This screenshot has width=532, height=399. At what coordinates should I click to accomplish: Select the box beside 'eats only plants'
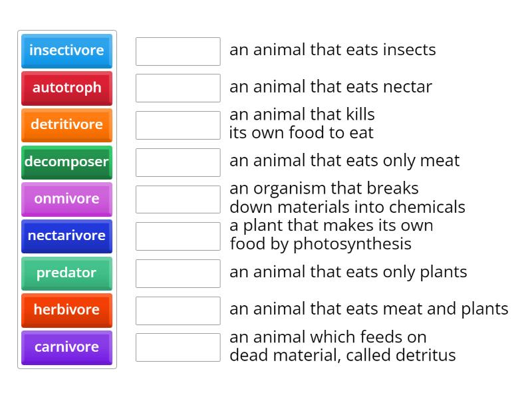(x=178, y=273)
